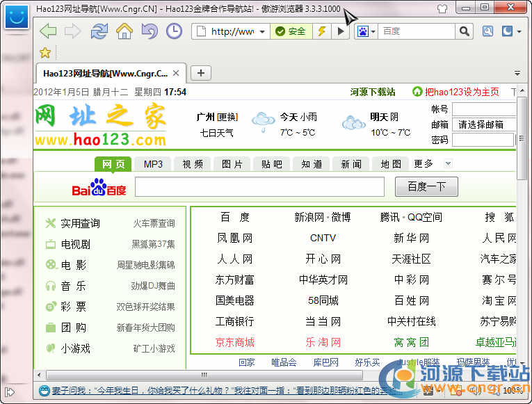Click the 百度一下 search button

pos(426,186)
